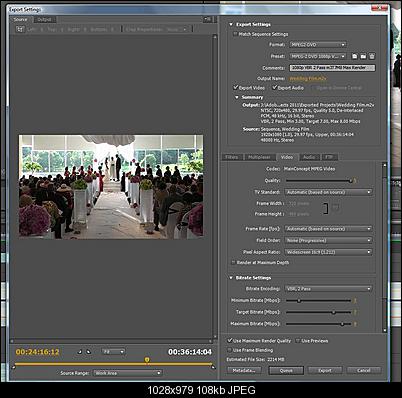Click the preview area vertical scrollbar
Screen dimensions: 402x398
[x=215, y=188]
